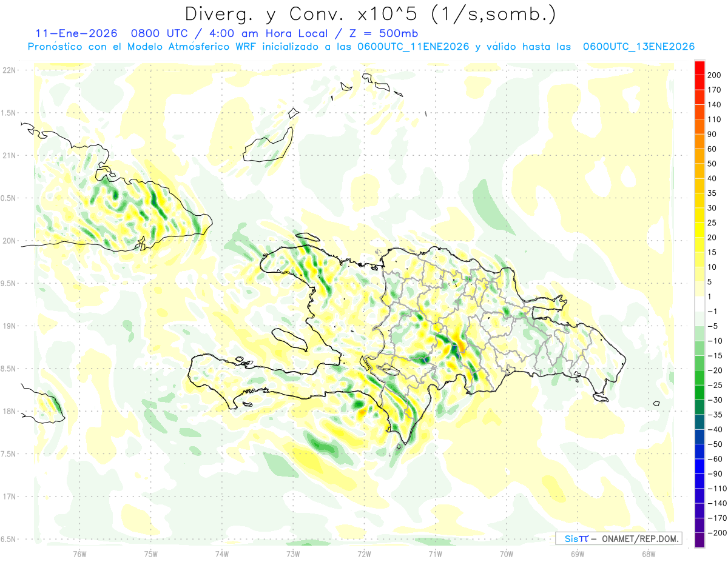This screenshot has height=562, width=728.
Task: Click the "SisTT - ONAMET/REP.DOM." credit box
Action: pyautogui.click(x=619, y=538)
